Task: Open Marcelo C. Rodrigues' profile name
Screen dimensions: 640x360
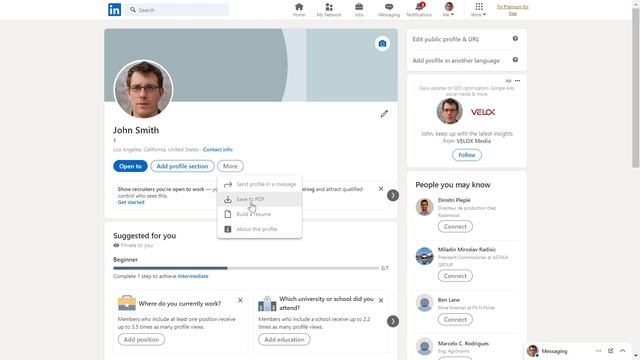Action: pos(463,344)
